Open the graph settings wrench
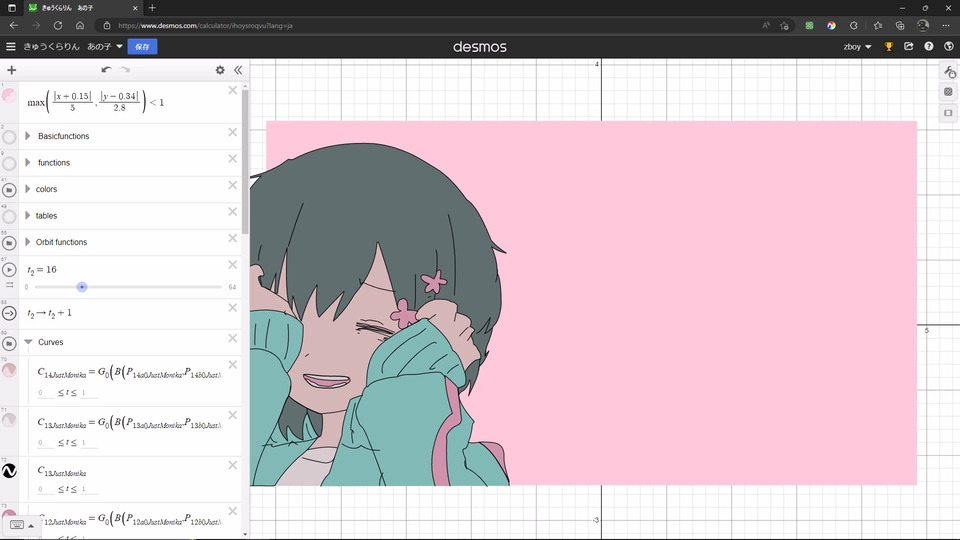 [x=948, y=72]
